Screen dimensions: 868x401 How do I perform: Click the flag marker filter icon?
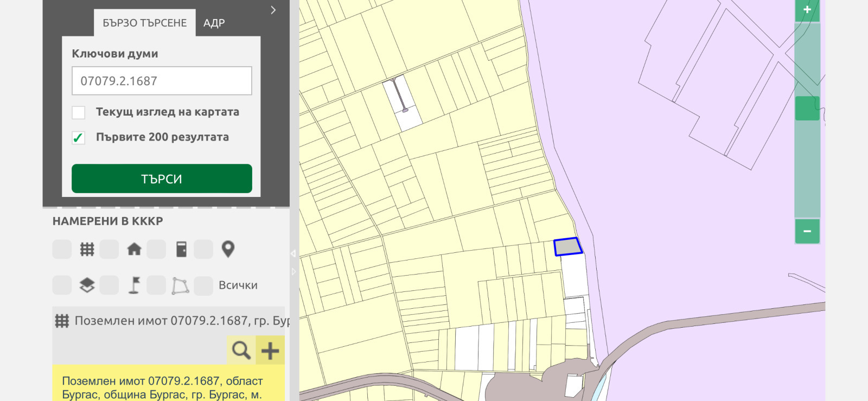[x=134, y=285]
